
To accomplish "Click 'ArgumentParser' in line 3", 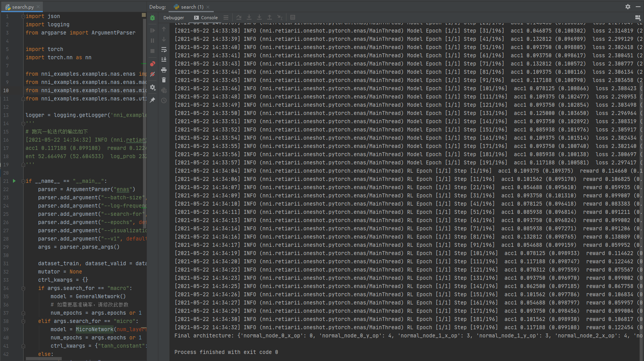I will (x=113, y=33).
